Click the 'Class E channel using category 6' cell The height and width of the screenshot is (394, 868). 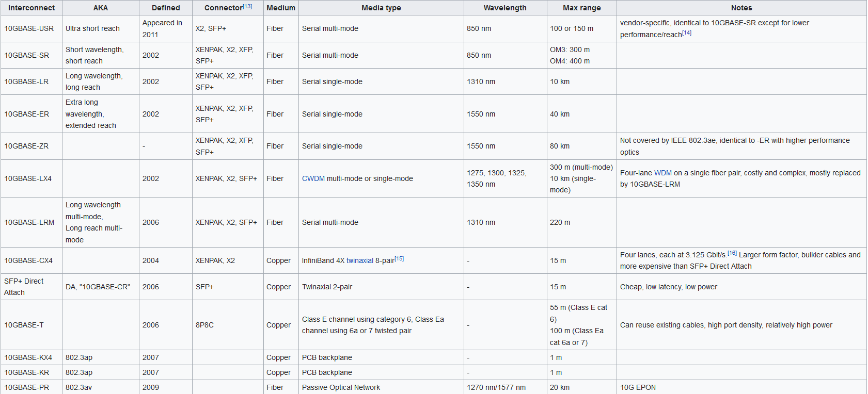pos(381,325)
